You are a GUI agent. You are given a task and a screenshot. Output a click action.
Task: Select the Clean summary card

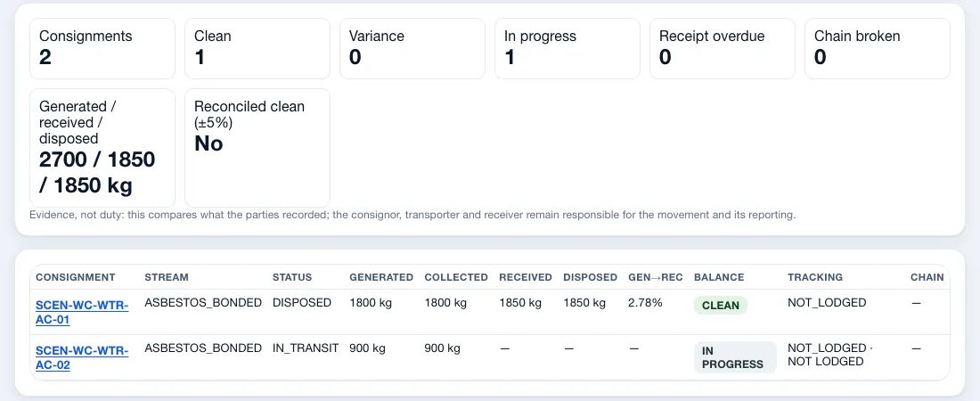click(257, 48)
